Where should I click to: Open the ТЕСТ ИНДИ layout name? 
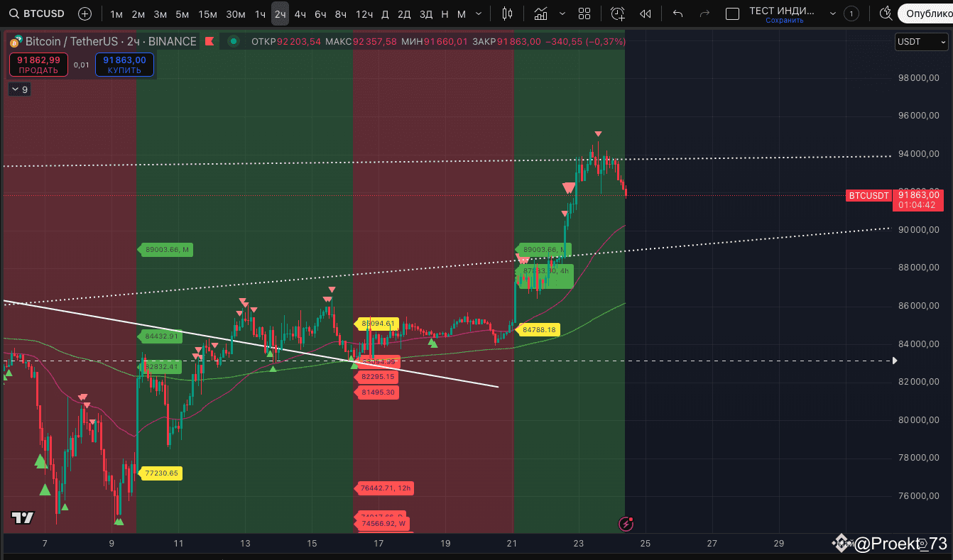pos(783,10)
